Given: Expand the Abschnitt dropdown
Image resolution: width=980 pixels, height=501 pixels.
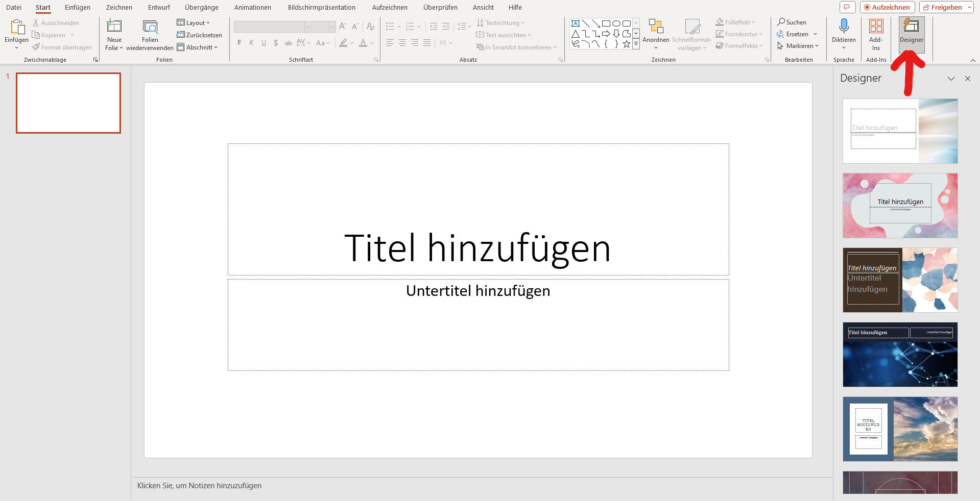Looking at the screenshot, I should (x=197, y=47).
